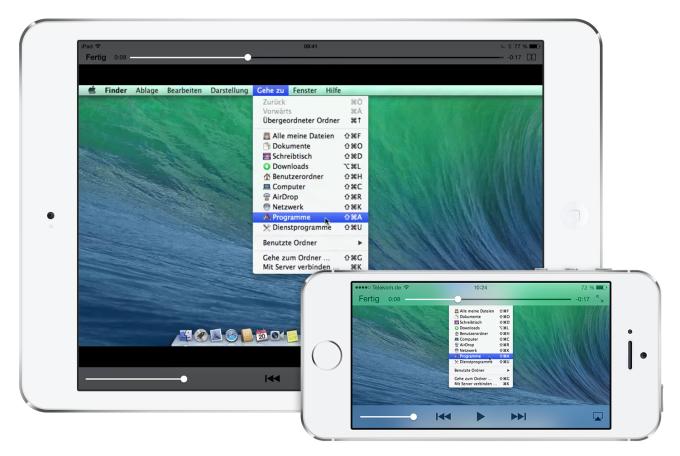Click the iPhone battery status icon
Viewport: 680px width, 456px height.
tap(602, 287)
